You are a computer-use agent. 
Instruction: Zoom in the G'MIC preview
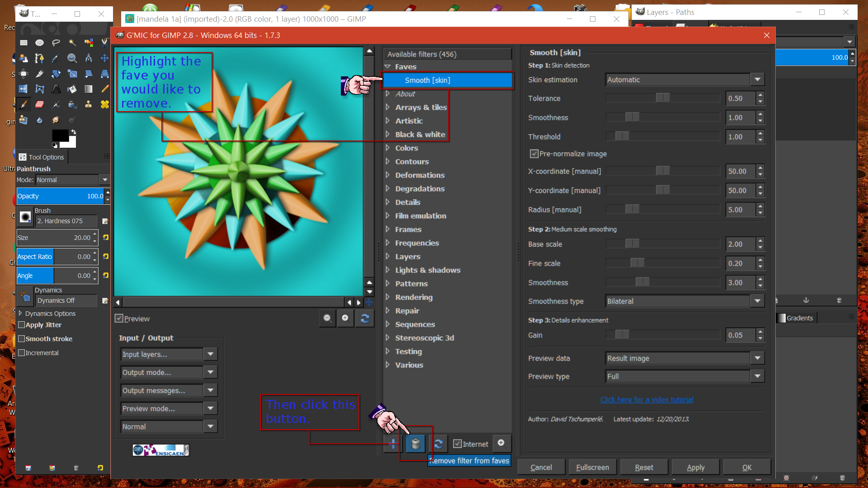(x=345, y=318)
